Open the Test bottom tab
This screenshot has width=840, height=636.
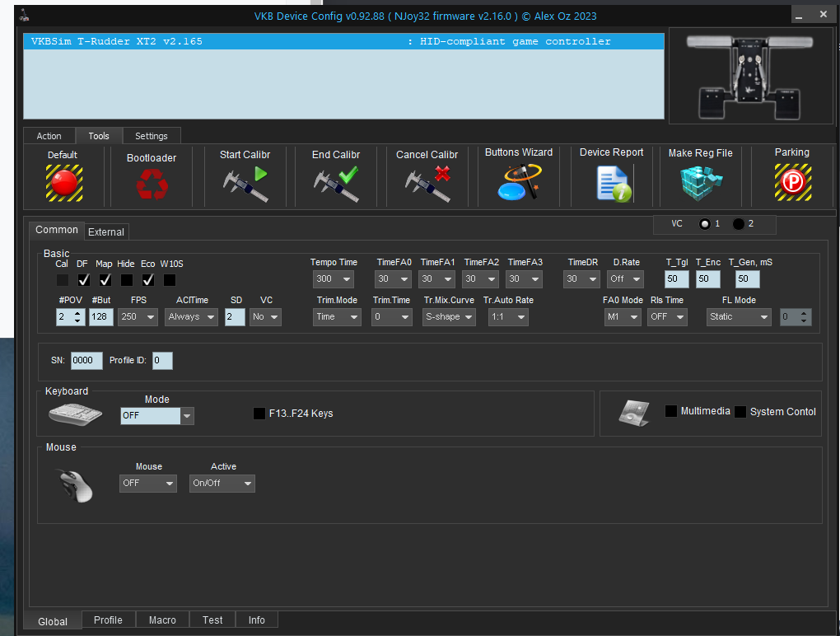point(212,620)
